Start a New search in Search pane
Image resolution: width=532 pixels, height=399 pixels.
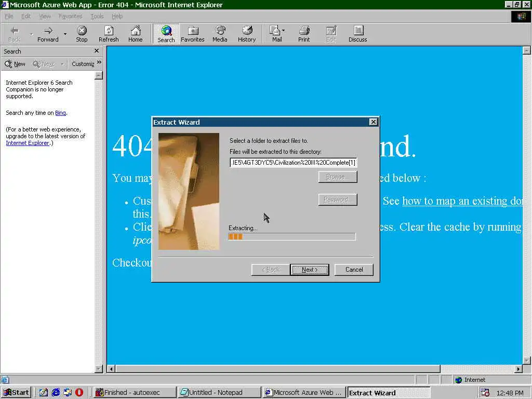(x=15, y=64)
